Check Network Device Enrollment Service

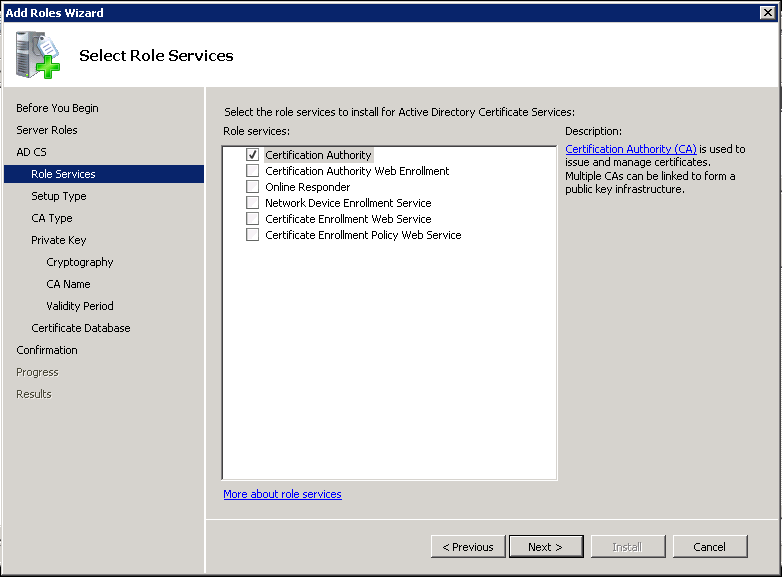[252, 202]
